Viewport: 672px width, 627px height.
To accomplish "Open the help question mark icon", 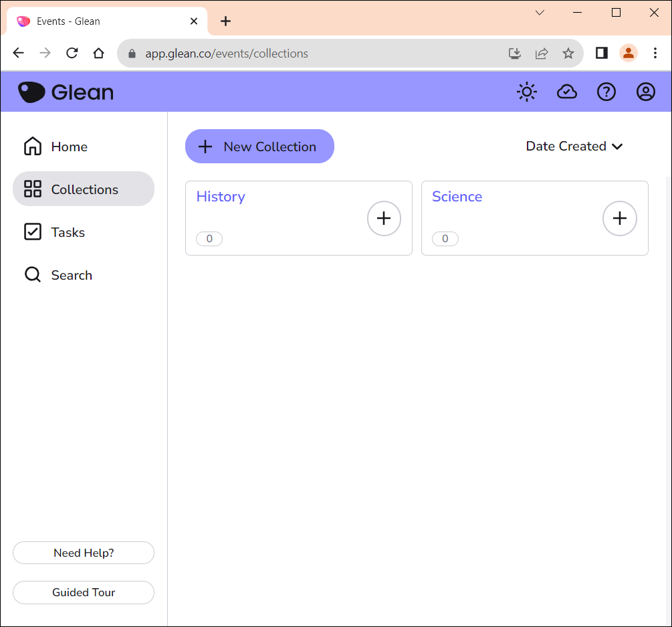I will click(606, 92).
